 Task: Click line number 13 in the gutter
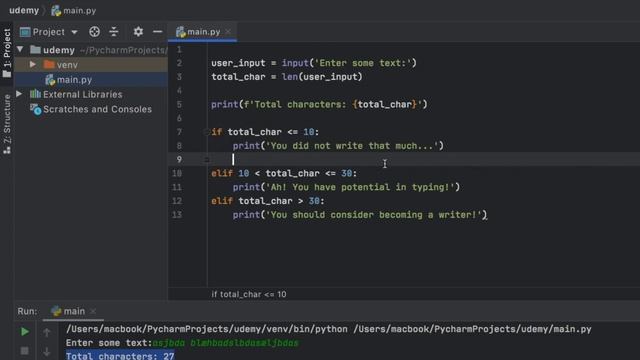click(x=177, y=215)
